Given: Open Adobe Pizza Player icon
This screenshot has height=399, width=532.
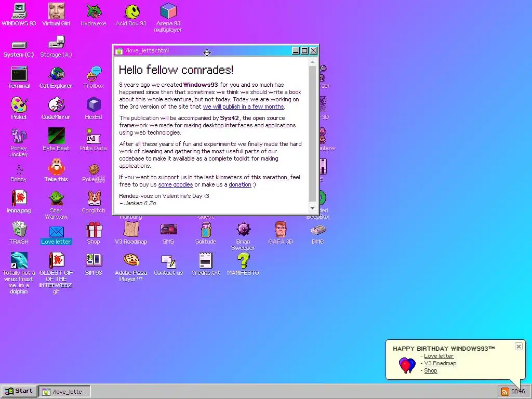Looking at the screenshot, I should (131, 268).
